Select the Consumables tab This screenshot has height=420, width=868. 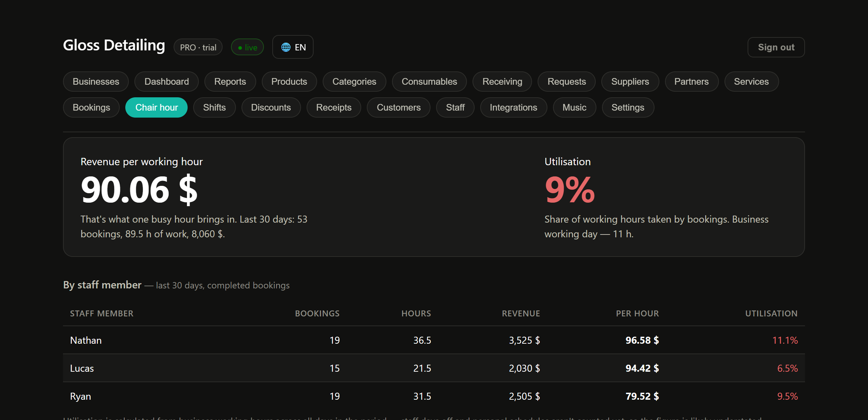pyautogui.click(x=429, y=82)
